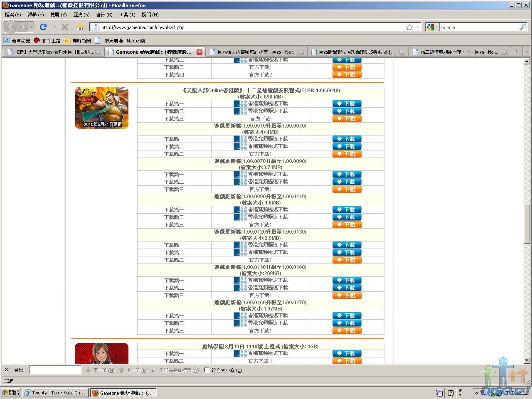Switch to the 巨商版舉報帖 tab
Viewport: 532px width, 399px height.
pyautogui.click(x=357, y=52)
